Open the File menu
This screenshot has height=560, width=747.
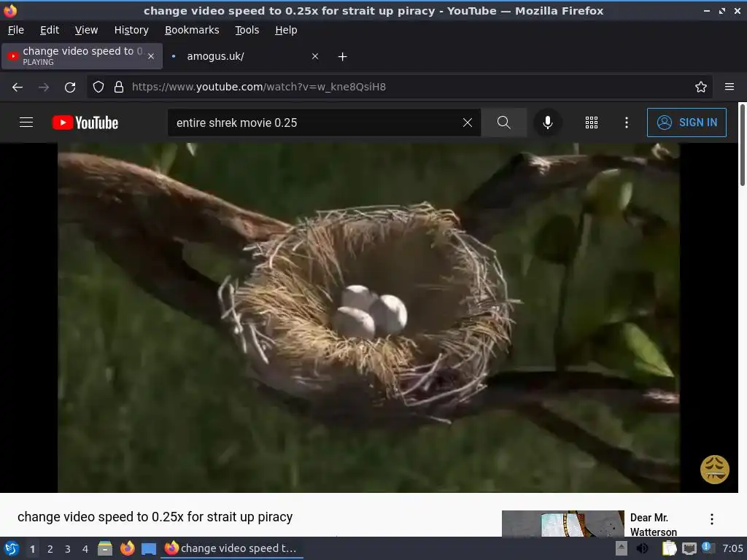point(16,30)
